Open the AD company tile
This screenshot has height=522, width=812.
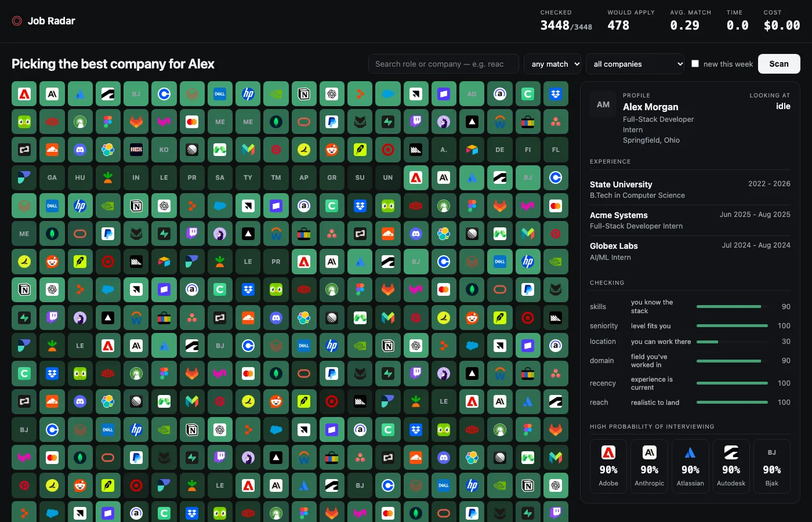point(472,94)
